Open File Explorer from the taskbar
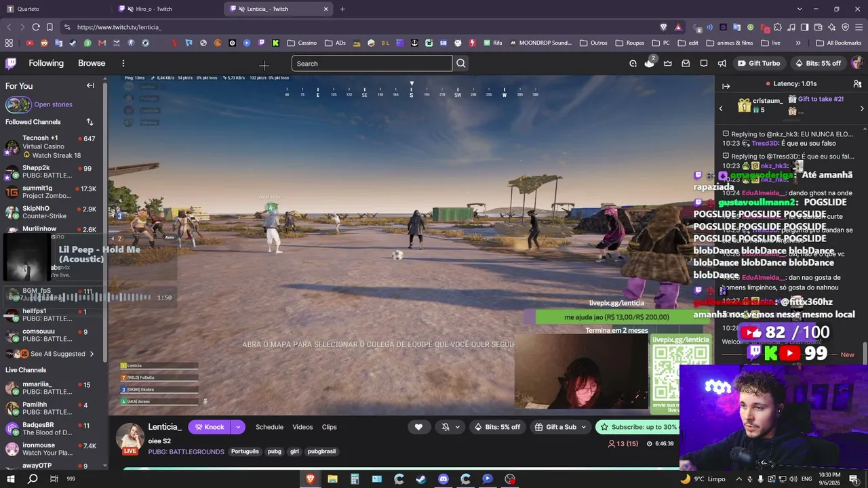Image resolution: width=868 pixels, height=488 pixels. click(332, 479)
